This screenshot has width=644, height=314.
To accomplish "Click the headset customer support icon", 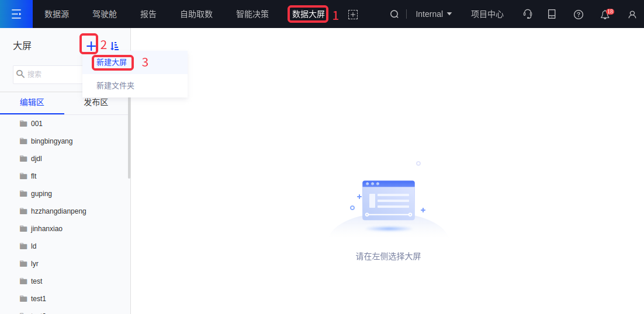I will [528, 14].
